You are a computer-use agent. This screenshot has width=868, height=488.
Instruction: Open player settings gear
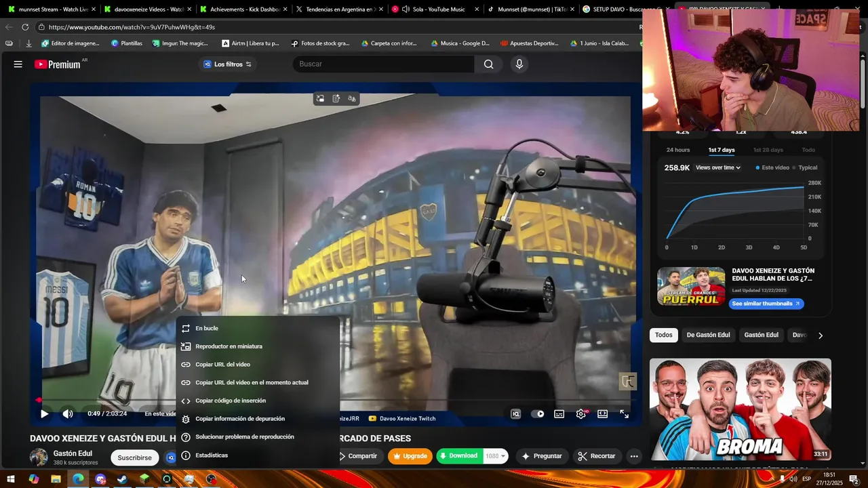(x=581, y=413)
